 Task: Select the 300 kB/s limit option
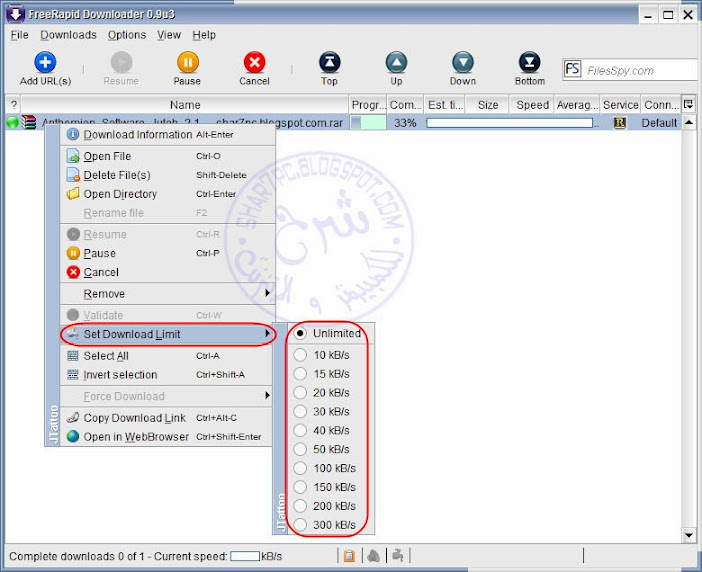click(x=330, y=525)
